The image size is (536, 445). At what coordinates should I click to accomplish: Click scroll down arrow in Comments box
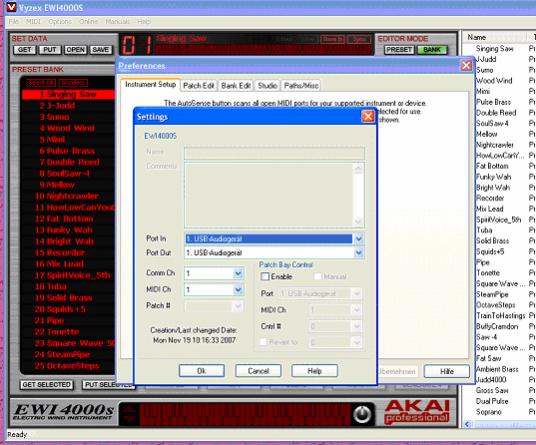coord(358,221)
